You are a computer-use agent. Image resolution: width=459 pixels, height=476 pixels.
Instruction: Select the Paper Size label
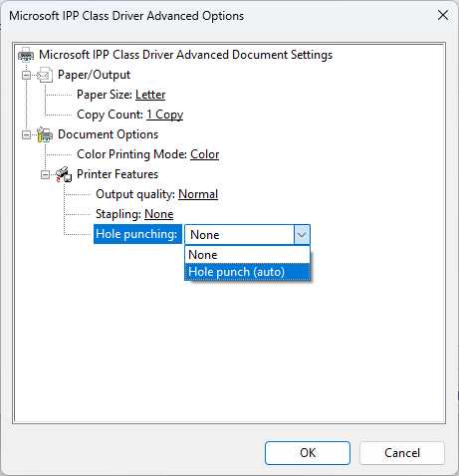(105, 95)
